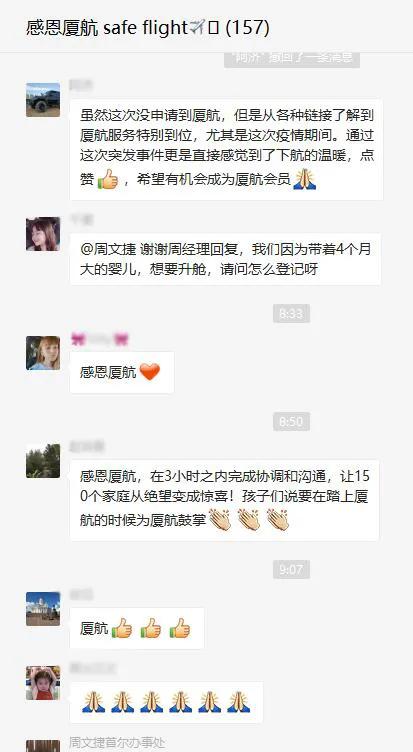Image resolution: width=413 pixels, height=752 pixels.
Task: Click the pink-haired girl avatar
Action: pos(43,234)
